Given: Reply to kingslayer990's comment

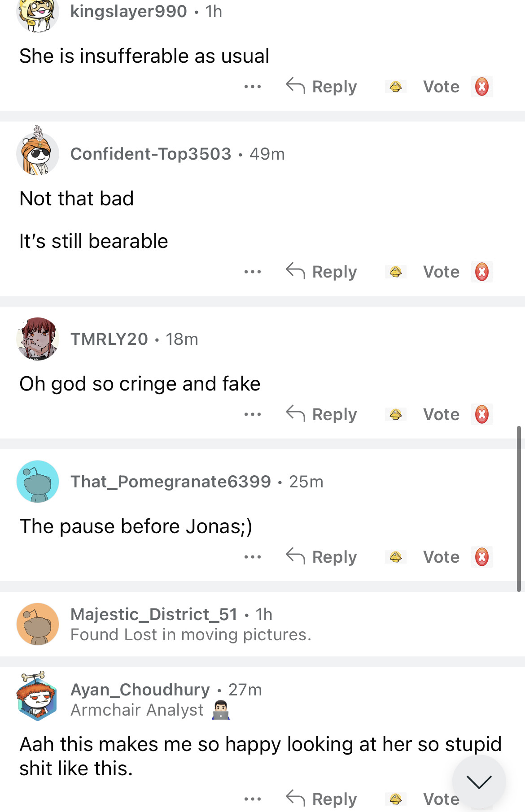Looking at the screenshot, I should pyautogui.click(x=322, y=87).
